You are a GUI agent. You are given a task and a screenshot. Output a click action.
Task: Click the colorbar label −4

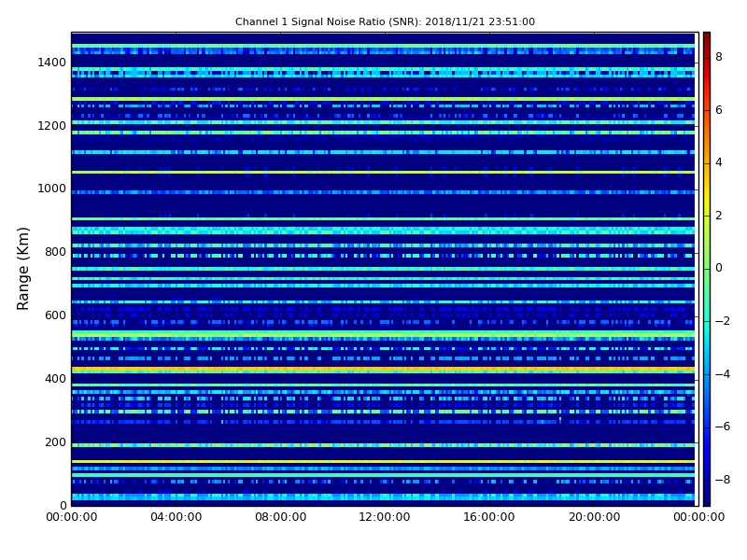(x=722, y=374)
